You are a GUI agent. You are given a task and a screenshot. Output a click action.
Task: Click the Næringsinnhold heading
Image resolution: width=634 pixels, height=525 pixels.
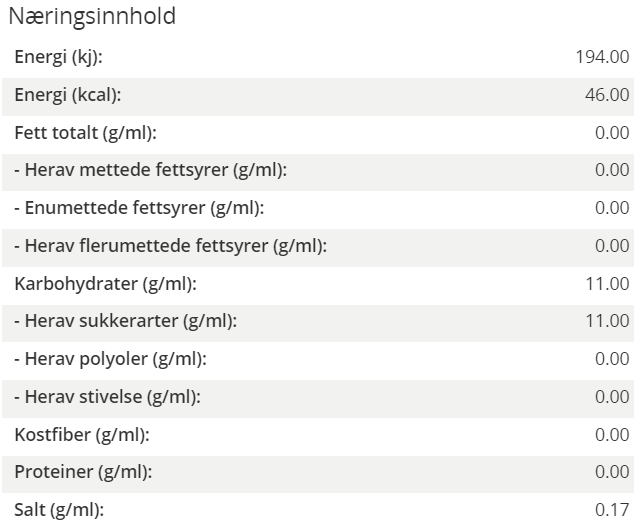[x=92, y=16]
